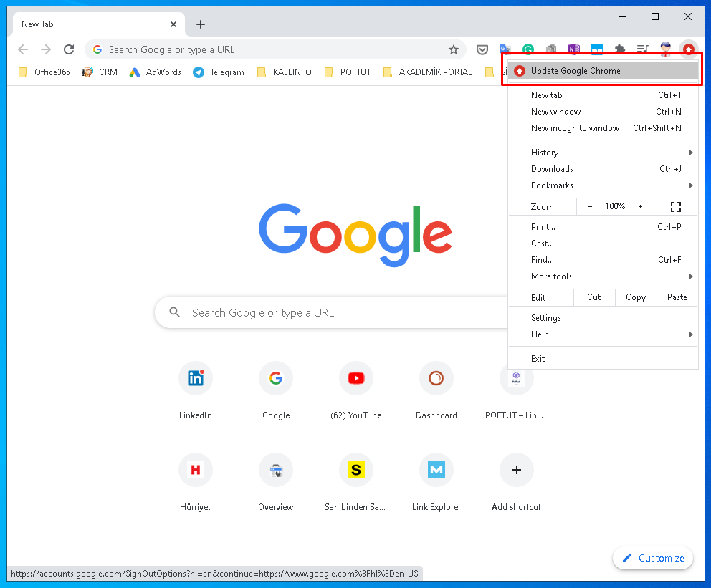
Task: Select Cast... from the menu
Action: click(x=603, y=244)
